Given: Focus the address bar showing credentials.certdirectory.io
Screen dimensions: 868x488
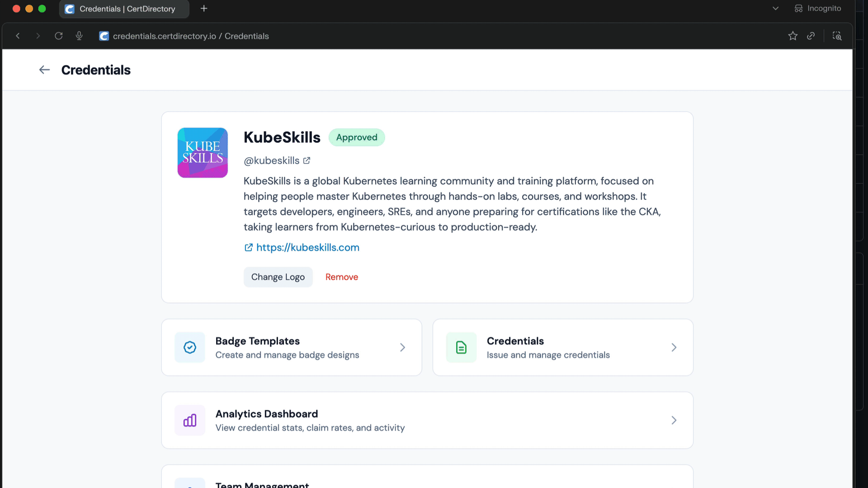Looking at the screenshot, I should 191,36.
